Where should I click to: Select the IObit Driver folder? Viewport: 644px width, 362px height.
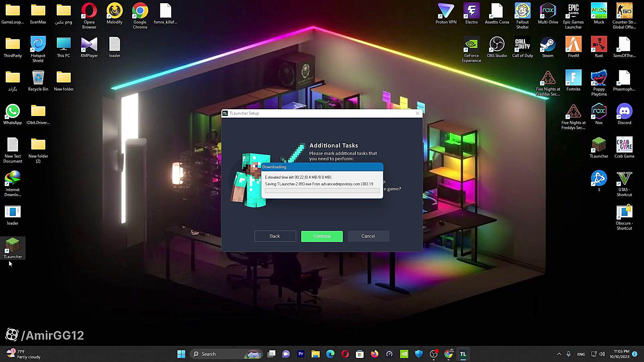click(38, 114)
